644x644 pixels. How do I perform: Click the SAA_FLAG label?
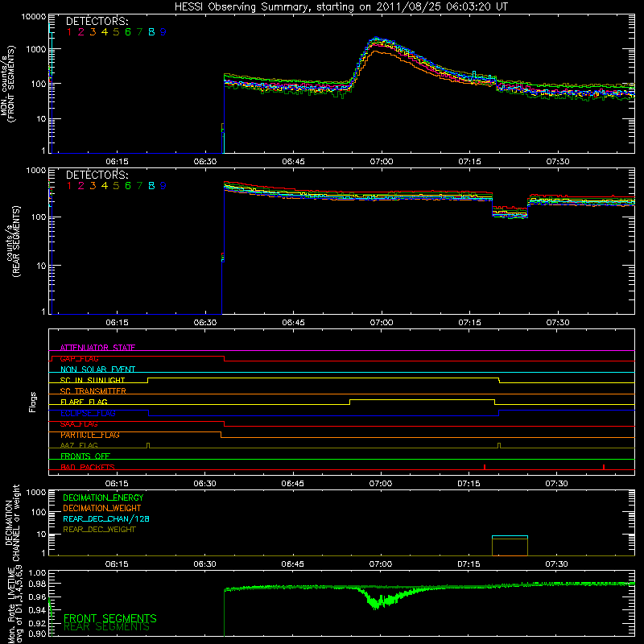pyautogui.click(x=79, y=424)
